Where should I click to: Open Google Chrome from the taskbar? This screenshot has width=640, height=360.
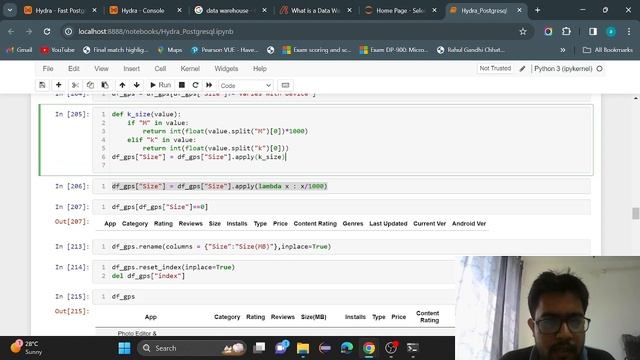point(369,348)
